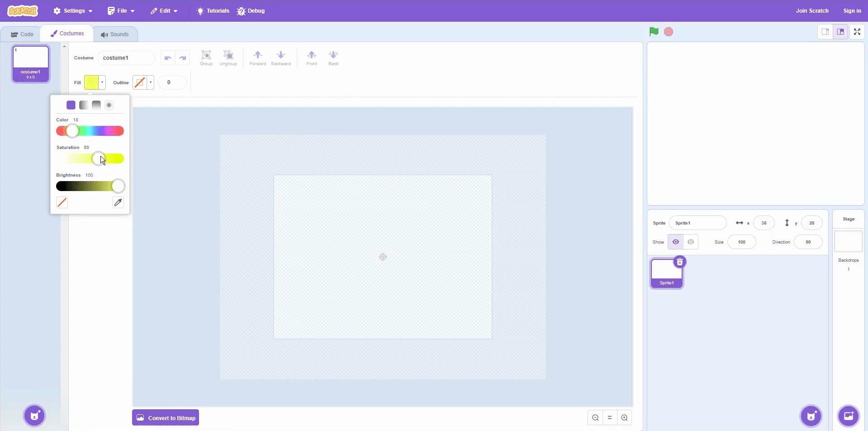Show the sprite with eye icon
Viewport: 868px width, 431px height.
point(675,242)
